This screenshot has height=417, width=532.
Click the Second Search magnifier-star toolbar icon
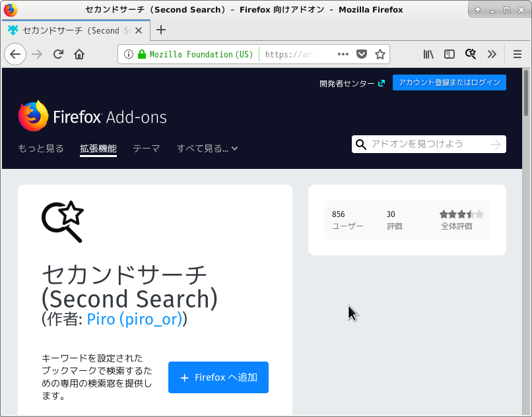pos(471,54)
